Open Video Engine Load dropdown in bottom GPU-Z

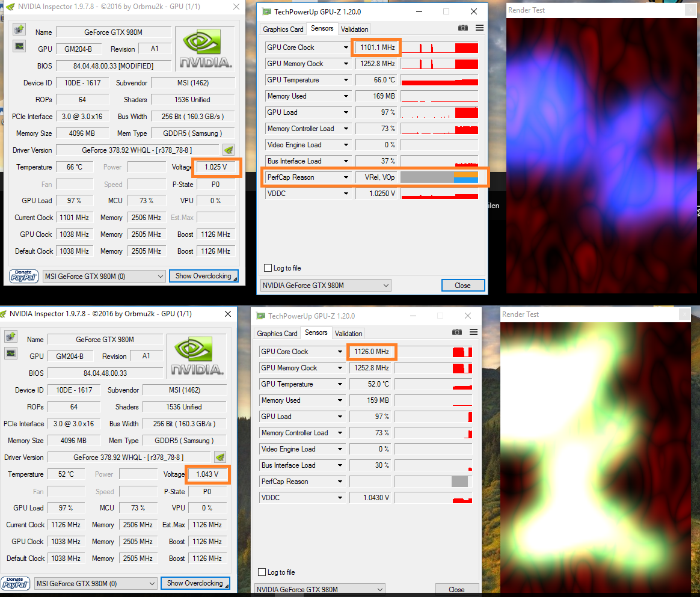(x=340, y=449)
